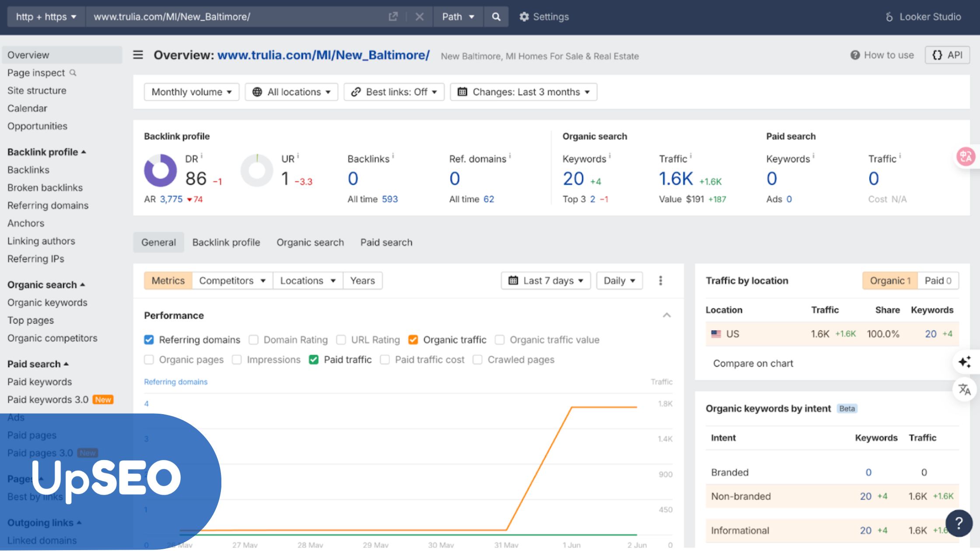
Task: Collapse Backlink profile sidebar section
Action: click(x=46, y=152)
